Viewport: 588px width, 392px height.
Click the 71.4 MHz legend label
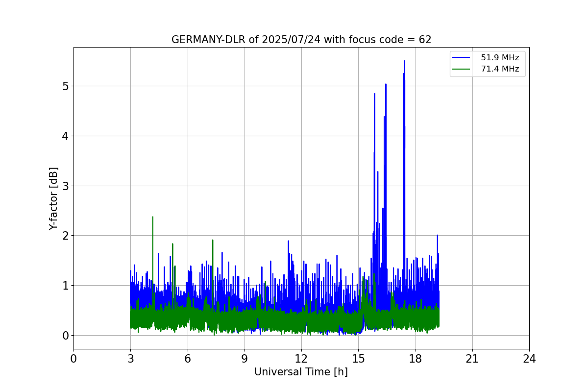(x=500, y=69)
